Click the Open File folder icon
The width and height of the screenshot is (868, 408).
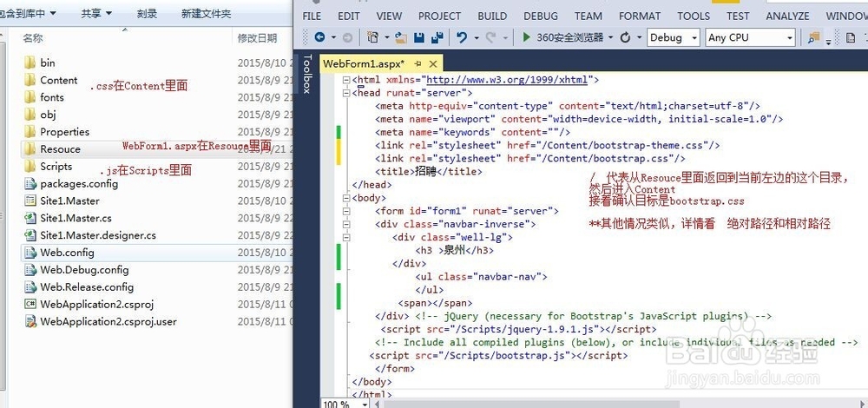click(x=401, y=37)
